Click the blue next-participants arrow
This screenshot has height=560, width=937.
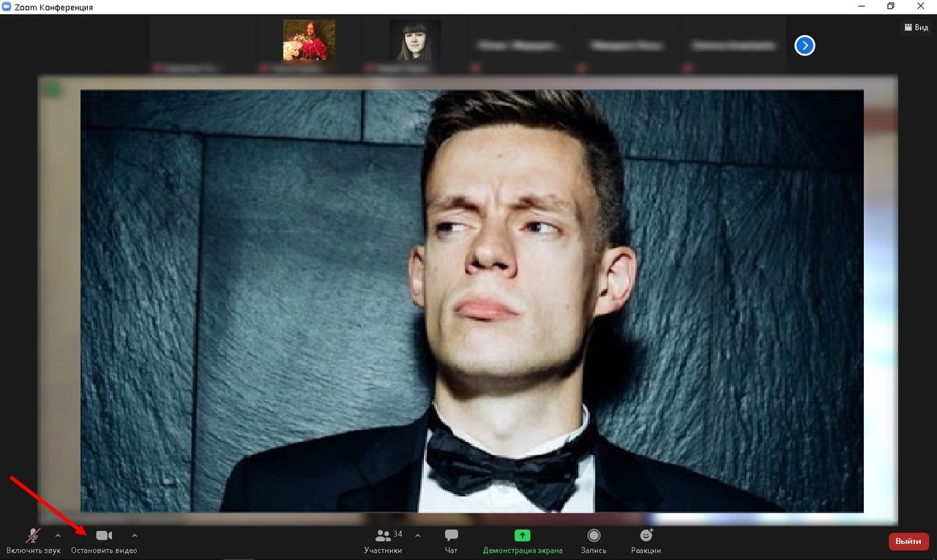click(805, 46)
